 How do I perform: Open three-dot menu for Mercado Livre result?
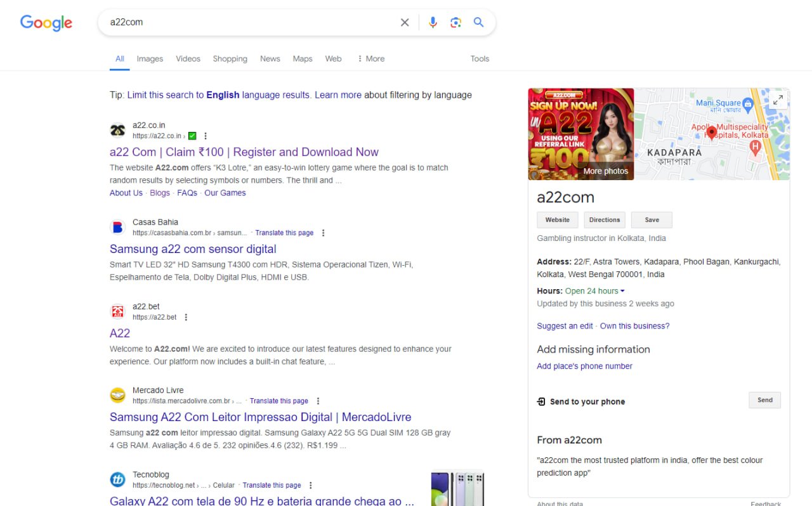point(318,401)
